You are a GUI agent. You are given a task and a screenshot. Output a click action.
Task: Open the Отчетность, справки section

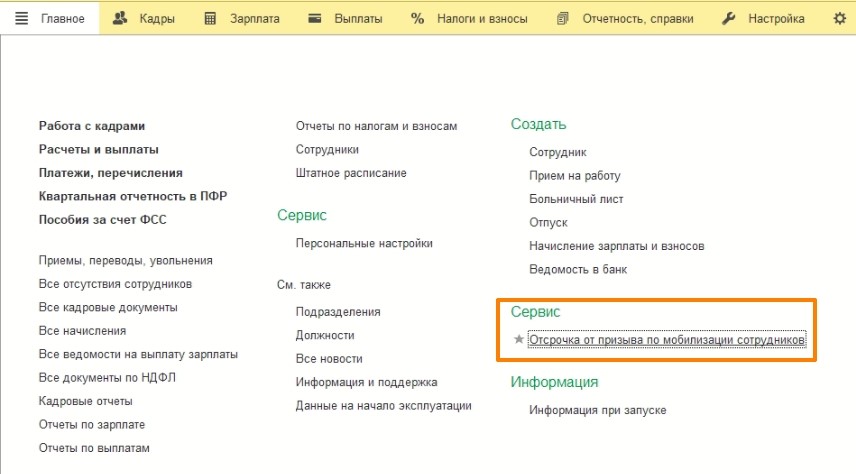point(638,19)
